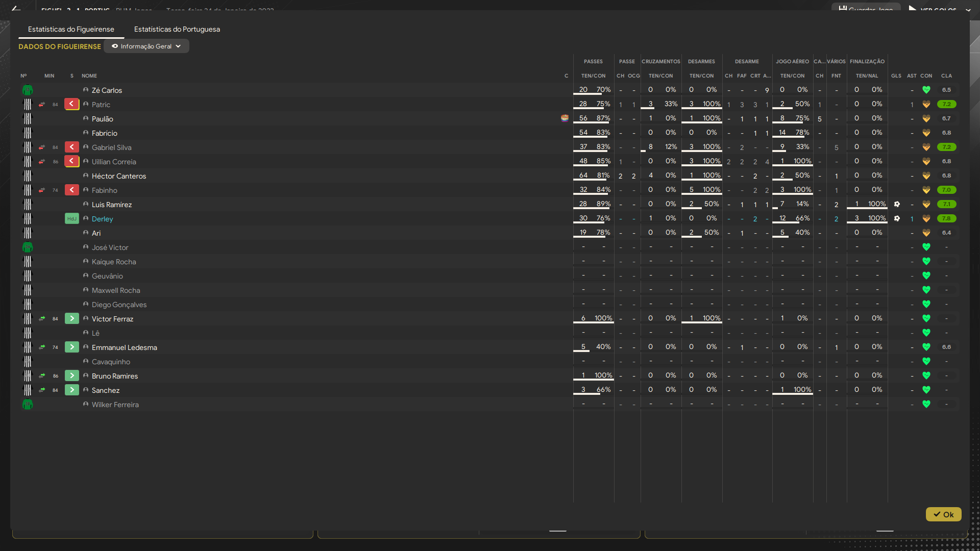Sort by Nº column header
This screenshot has width=980, height=551.
point(23,76)
